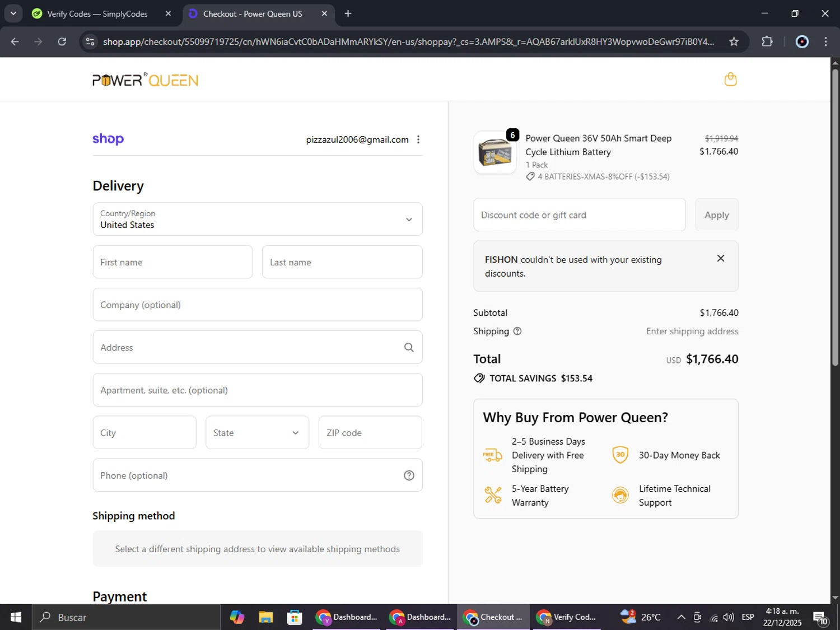Image resolution: width=840 pixels, height=630 pixels.
Task: Open the tab search dropdown arrow
Action: pos(13,13)
